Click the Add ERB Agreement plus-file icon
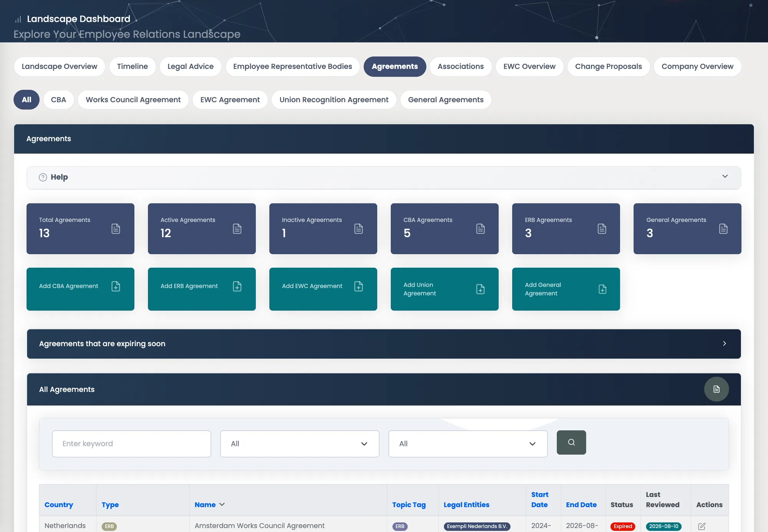This screenshot has width=768, height=532. [237, 286]
